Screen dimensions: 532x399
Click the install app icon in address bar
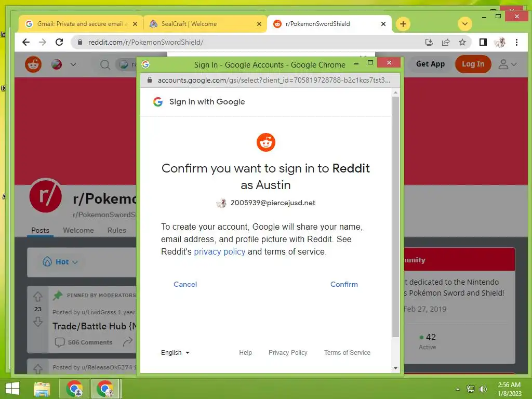429,42
